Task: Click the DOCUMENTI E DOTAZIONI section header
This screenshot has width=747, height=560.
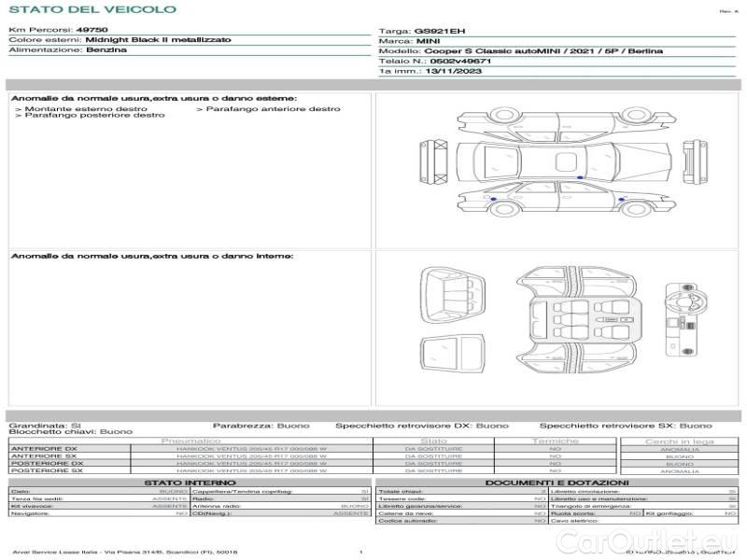Action: (557, 483)
